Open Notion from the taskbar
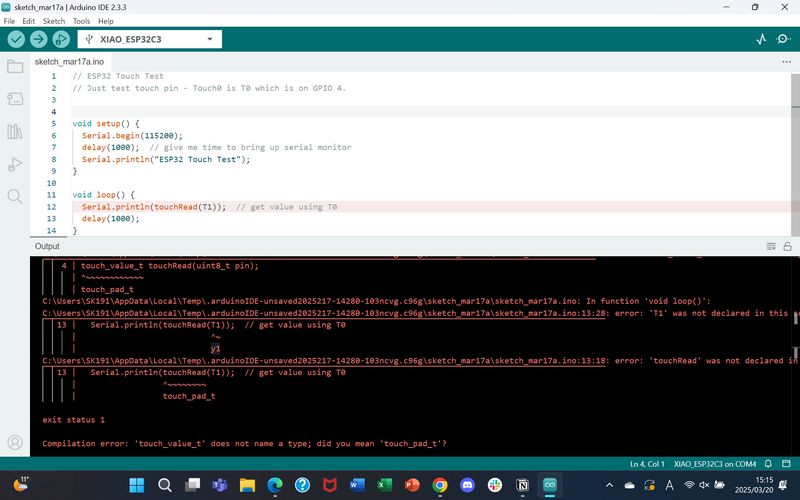Image resolution: width=800 pixels, height=500 pixels. point(522,485)
